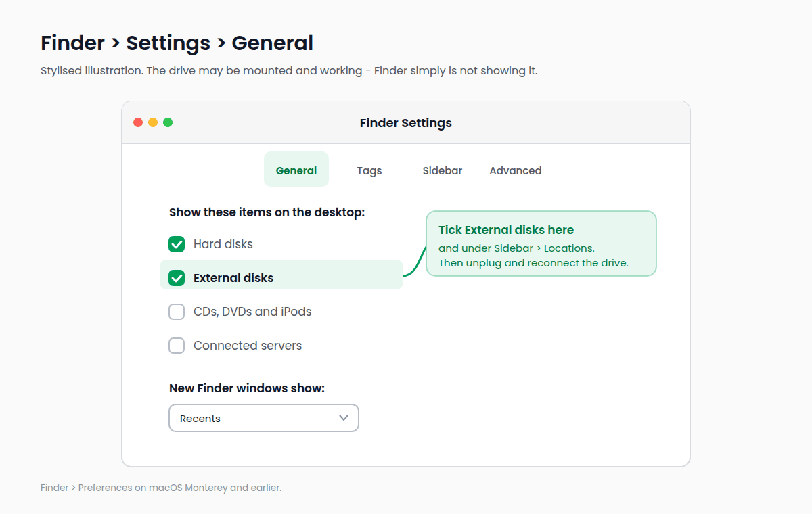Viewport: 812px width, 514px height.
Task: Enable CDs, DVDs and iPods checkbox
Action: pyautogui.click(x=177, y=312)
